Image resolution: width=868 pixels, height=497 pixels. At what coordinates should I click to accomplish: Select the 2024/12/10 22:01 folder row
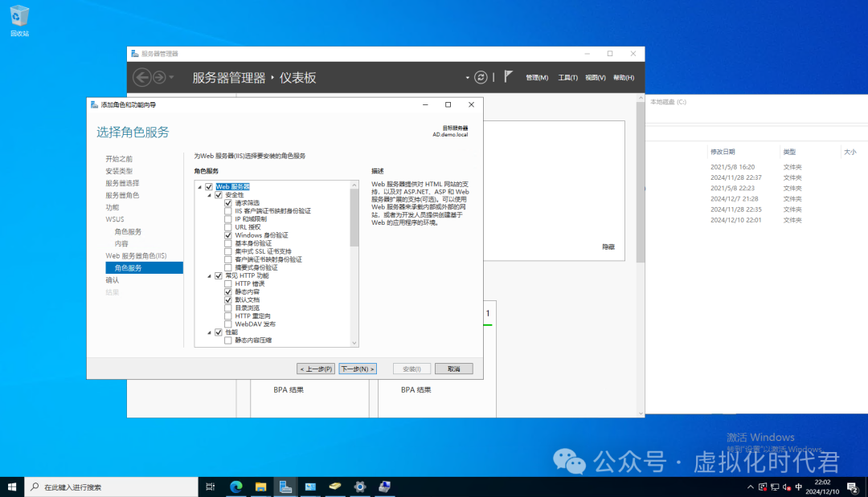pos(756,220)
